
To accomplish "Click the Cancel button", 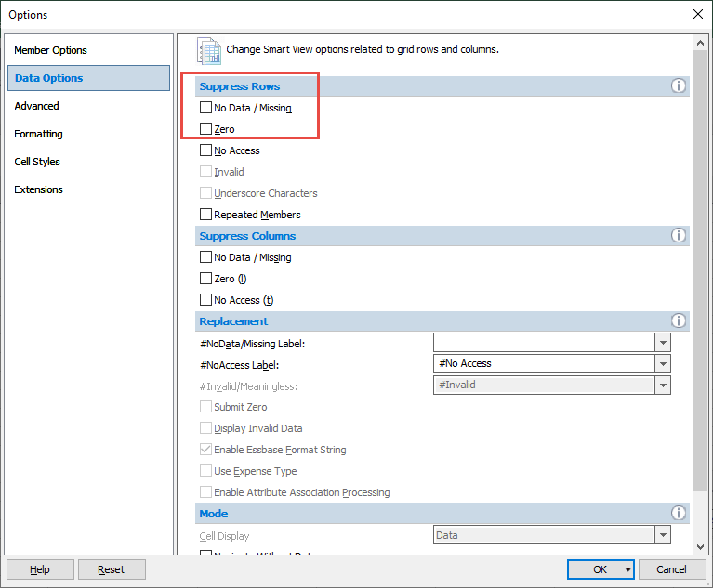I will click(x=671, y=569).
